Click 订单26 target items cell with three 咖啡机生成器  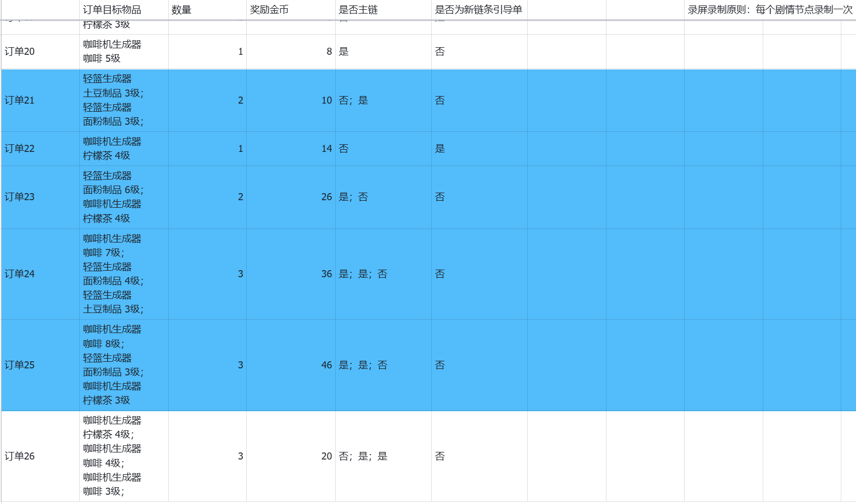point(124,456)
